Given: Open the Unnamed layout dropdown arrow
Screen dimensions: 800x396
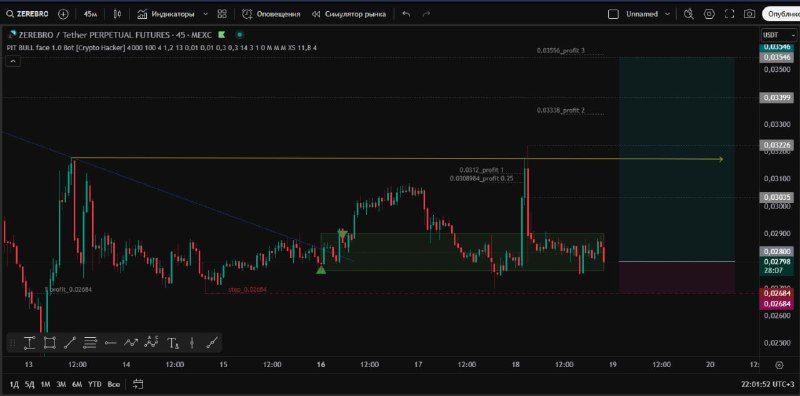Looking at the screenshot, I should click(x=667, y=14).
